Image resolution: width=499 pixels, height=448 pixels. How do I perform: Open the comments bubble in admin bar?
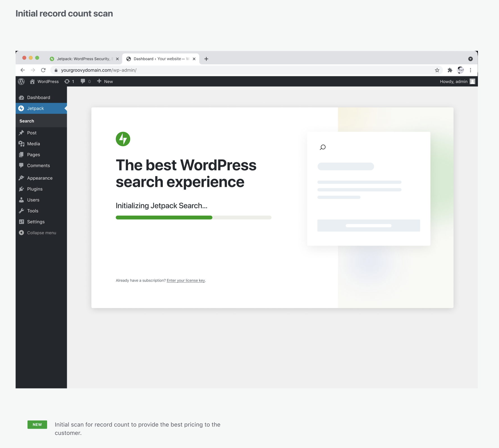tap(86, 81)
